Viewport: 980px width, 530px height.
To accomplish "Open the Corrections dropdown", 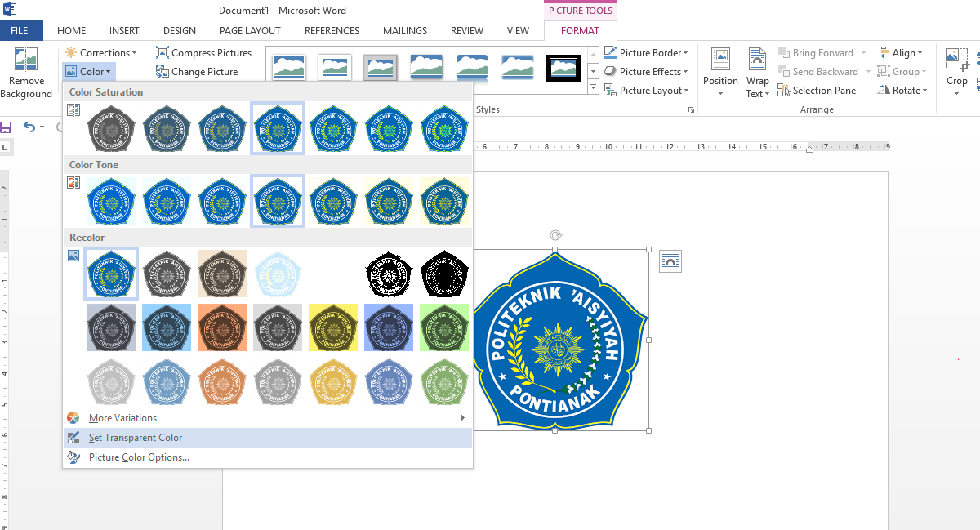I will tap(103, 53).
